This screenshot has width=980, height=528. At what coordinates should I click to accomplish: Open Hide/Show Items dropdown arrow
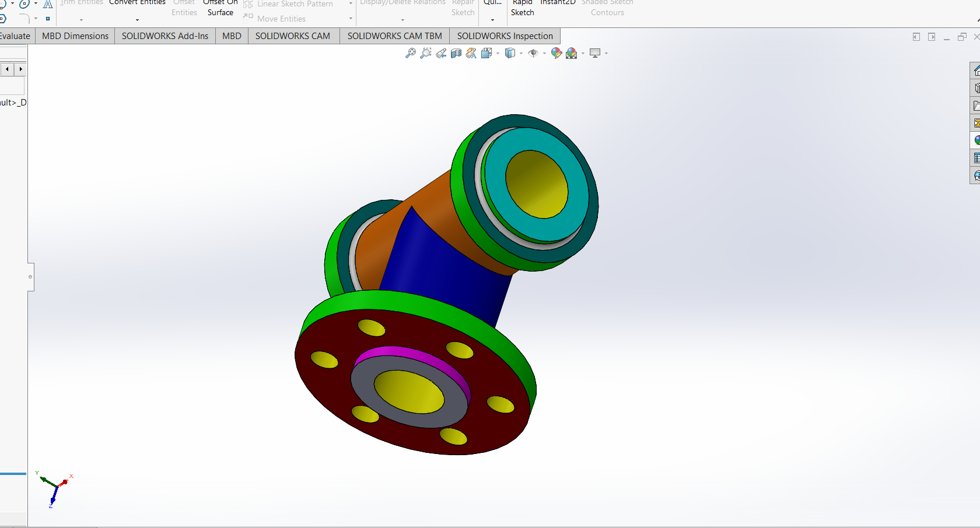544,54
